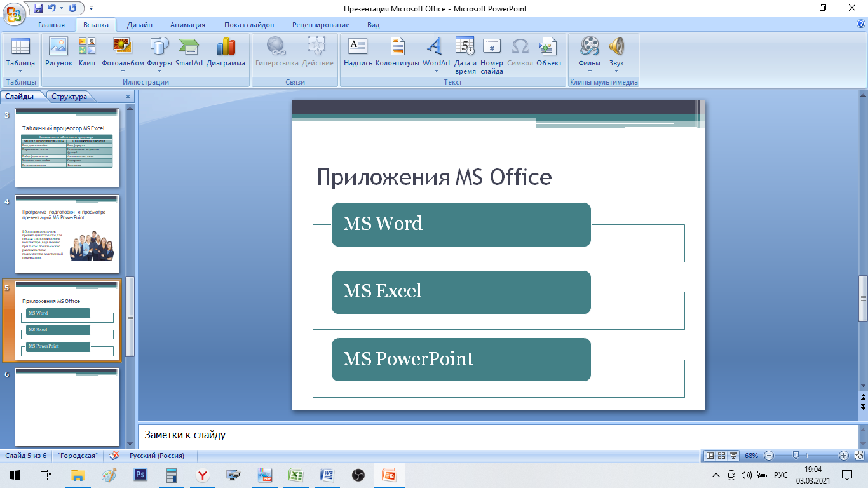This screenshot has width=868, height=488.
Task: Click the "Городская" theme name in status bar
Action: click(x=78, y=456)
